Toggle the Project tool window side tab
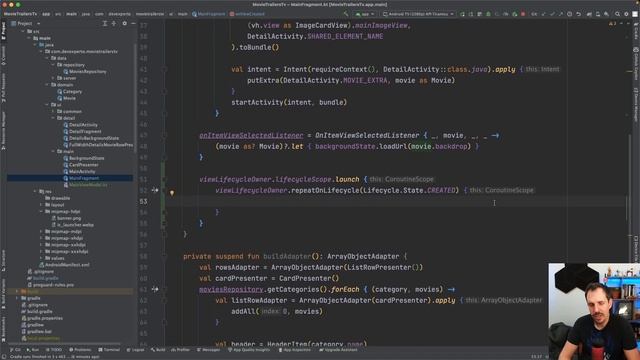 pos(4,31)
